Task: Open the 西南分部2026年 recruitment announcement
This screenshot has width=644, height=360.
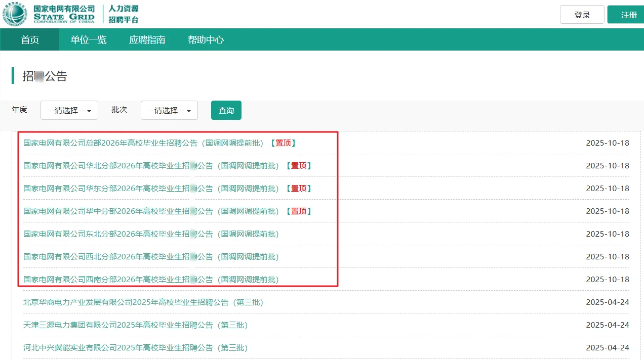Action: 151,280
